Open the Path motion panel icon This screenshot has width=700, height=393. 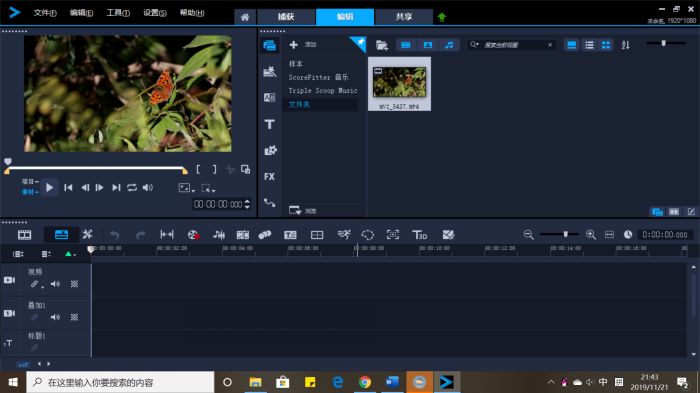pos(270,203)
